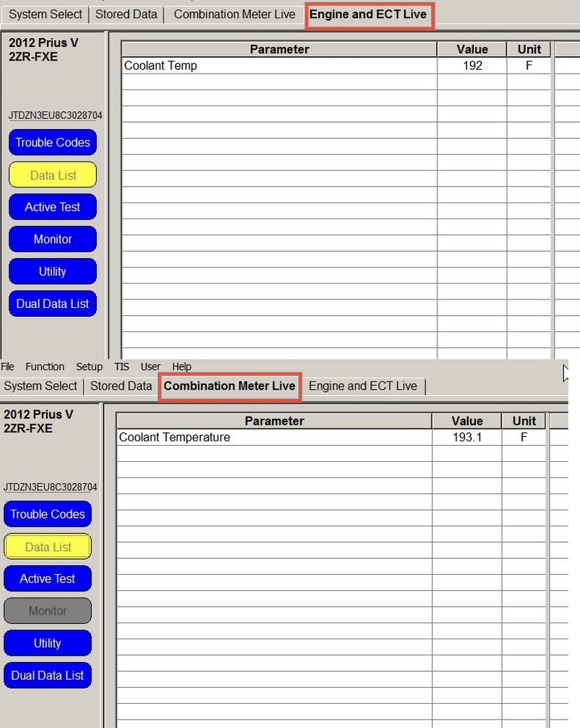Click Parameter column header above Coolant Temperature

click(274, 421)
